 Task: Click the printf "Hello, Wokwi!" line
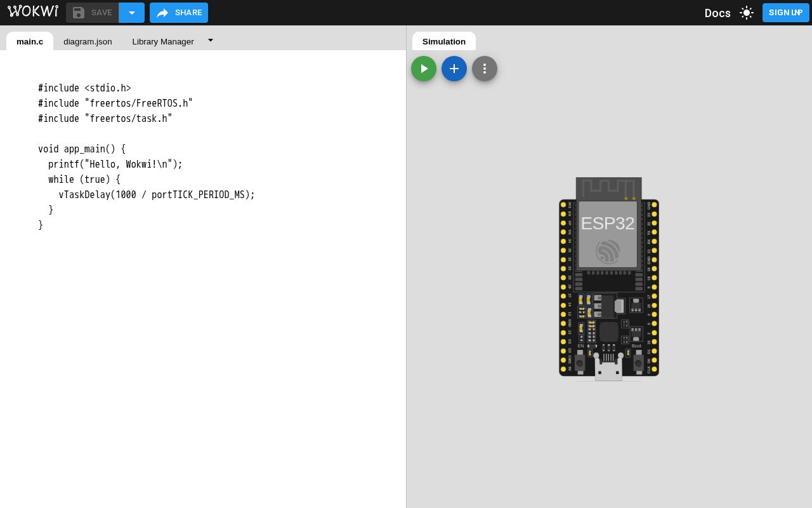(x=115, y=164)
